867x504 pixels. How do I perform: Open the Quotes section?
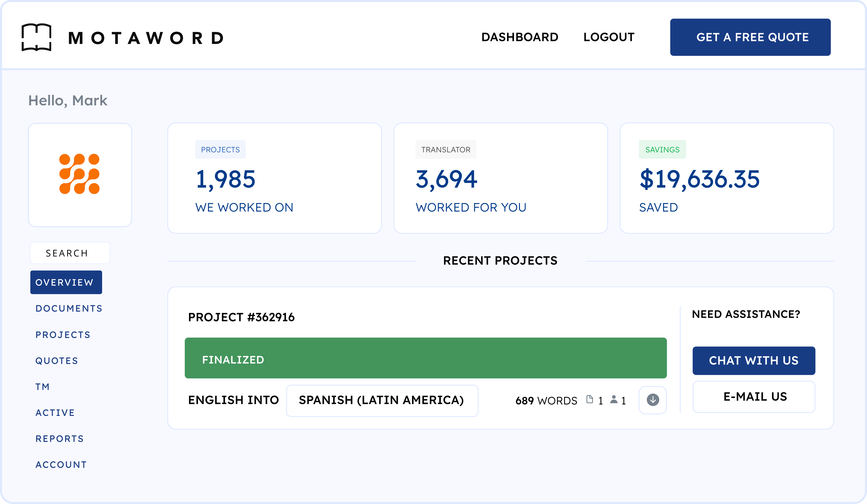(57, 361)
